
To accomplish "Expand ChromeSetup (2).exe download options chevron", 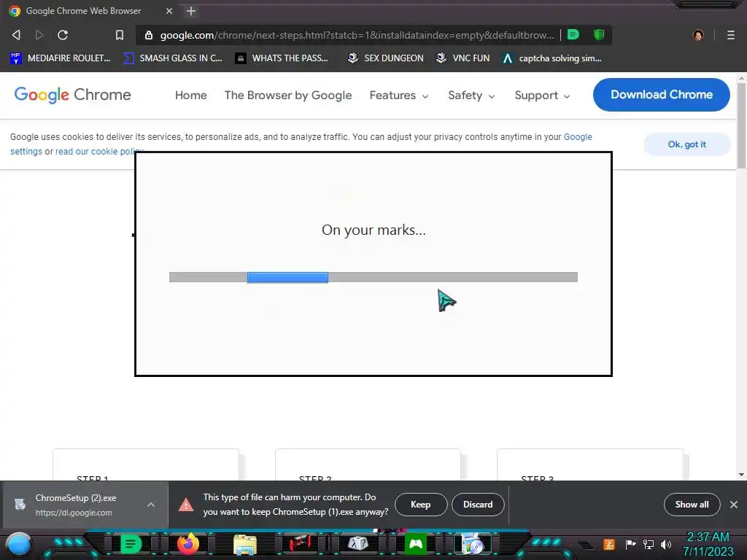I will pos(150,505).
